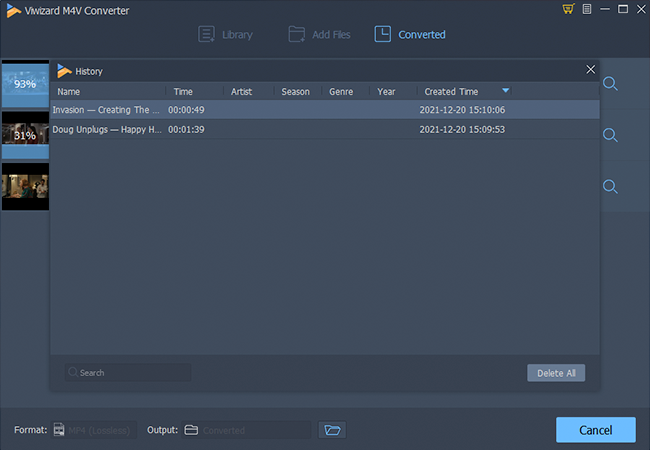The width and height of the screenshot is (650, 450).
Task: Open the output folder browse icon
Action: tap(332, 430)
